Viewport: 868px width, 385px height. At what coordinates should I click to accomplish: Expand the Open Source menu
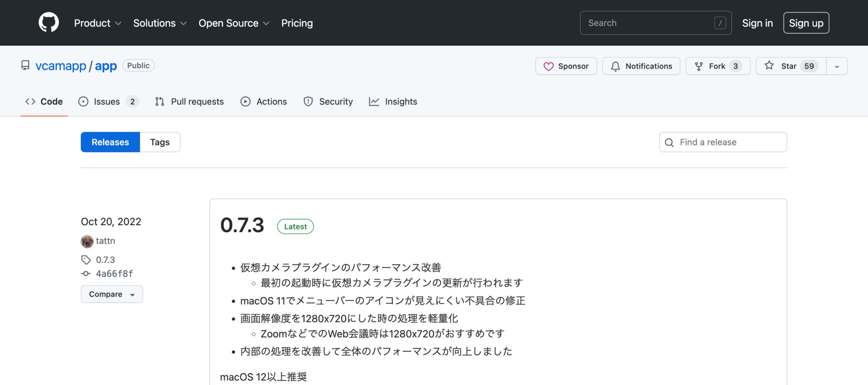click(x=234, y=23)
